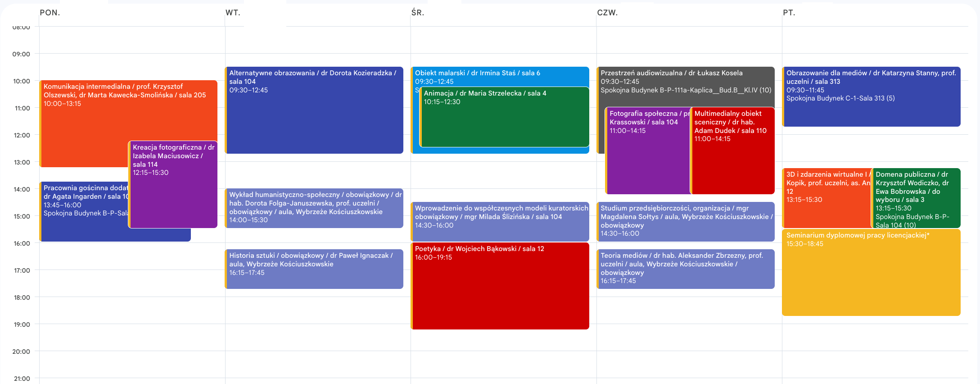Click the purple Fotografia społeczna event
This screenshot has height=384, width=980.
click(648, 151)
